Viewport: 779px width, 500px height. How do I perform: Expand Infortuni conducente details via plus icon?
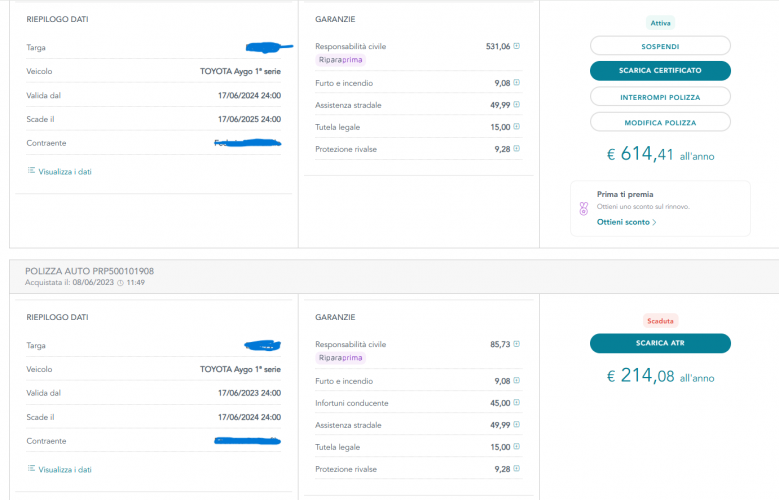pos(517,403)
